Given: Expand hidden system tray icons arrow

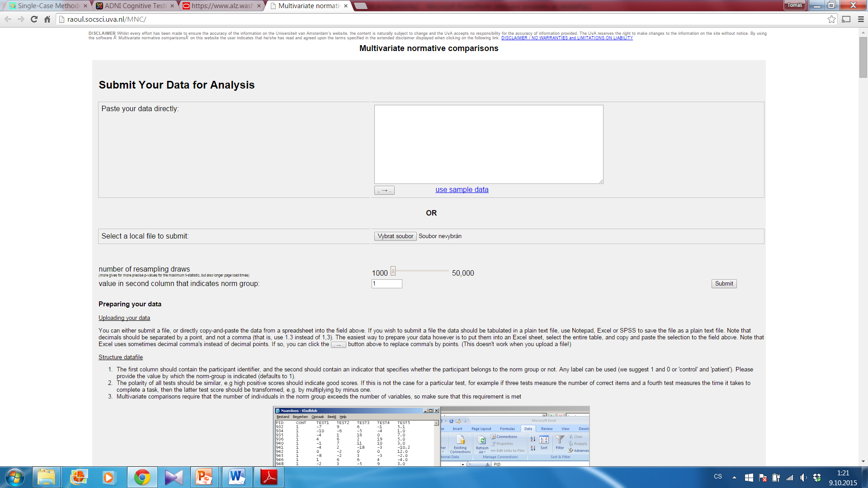Looking at the screenshot, I should [734, 477].
